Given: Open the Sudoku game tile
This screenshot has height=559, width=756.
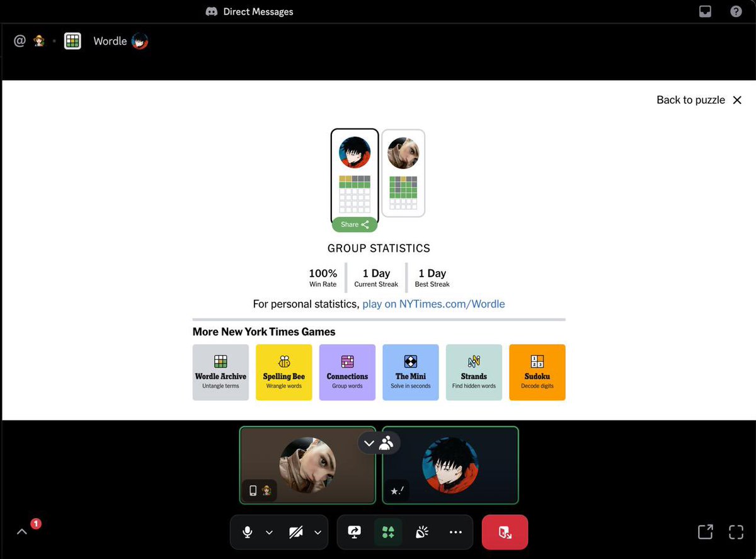Looking at the screenshot, I should pyautogui.click(x=537, y=372).
